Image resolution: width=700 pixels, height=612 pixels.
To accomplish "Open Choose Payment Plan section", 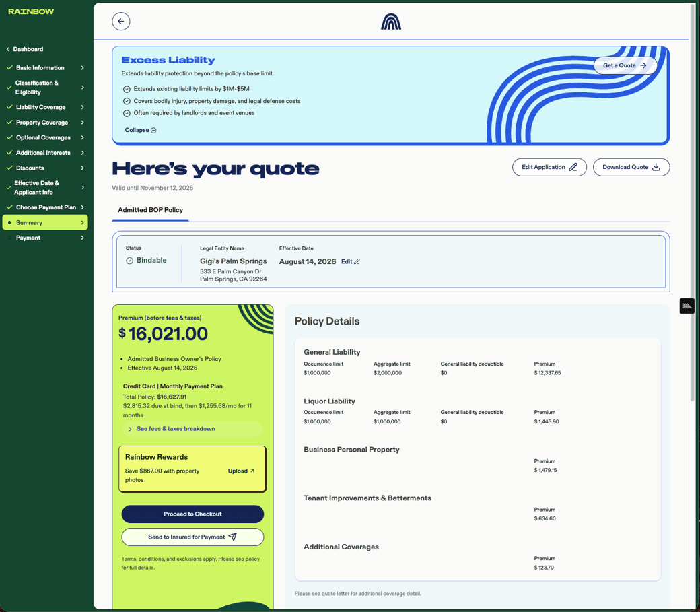I will coord(45,207).
